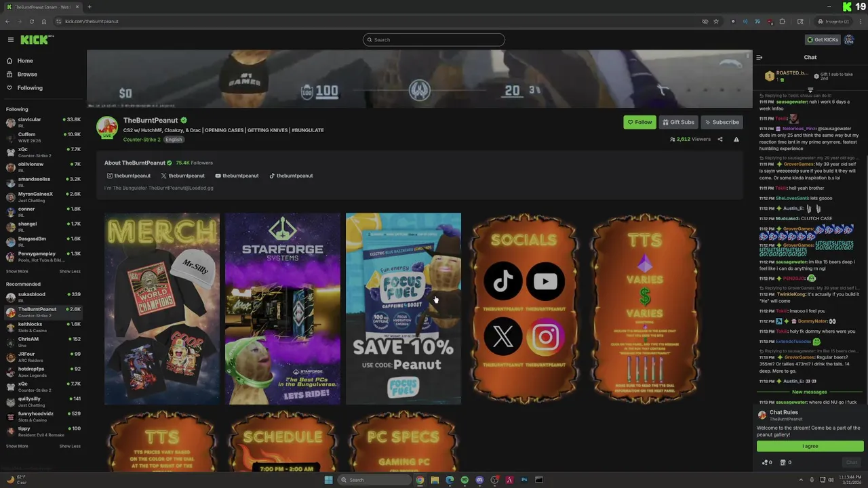Open Spotify from the taskbar
Viewport: 868px width, 488px height.
465,480
